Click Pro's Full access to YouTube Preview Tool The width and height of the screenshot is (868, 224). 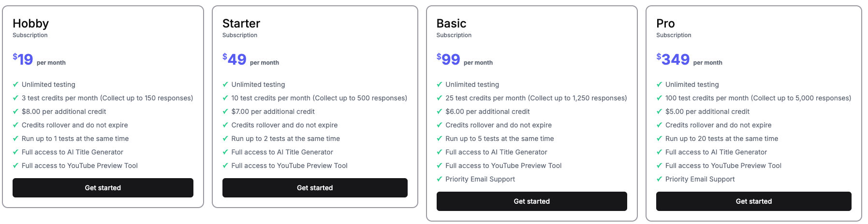coord(723,166)
